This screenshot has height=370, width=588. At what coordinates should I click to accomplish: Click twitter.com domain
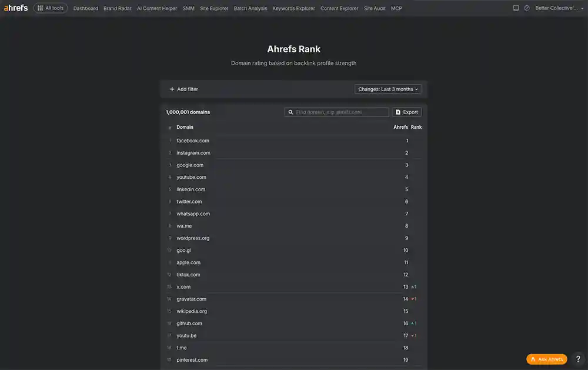[x=189, y=202]
